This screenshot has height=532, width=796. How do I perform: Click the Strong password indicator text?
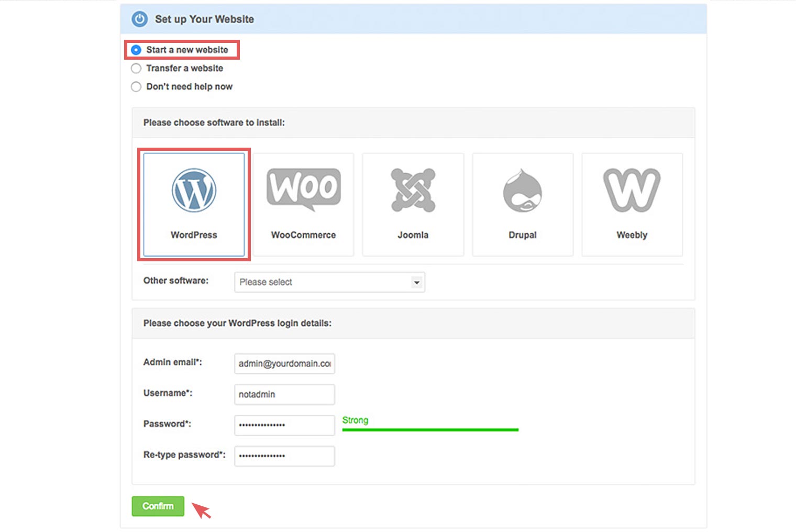(x=355, y=420)
